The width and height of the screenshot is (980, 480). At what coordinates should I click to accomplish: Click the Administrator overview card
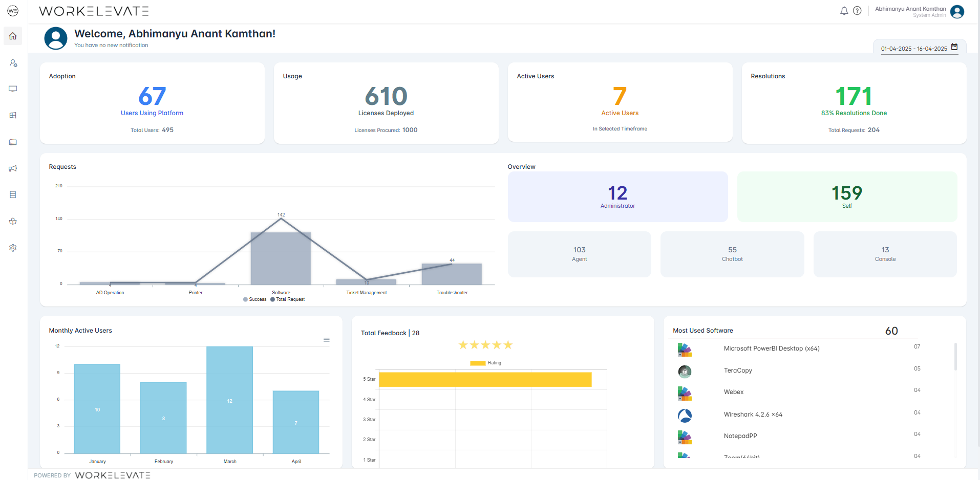617,197
